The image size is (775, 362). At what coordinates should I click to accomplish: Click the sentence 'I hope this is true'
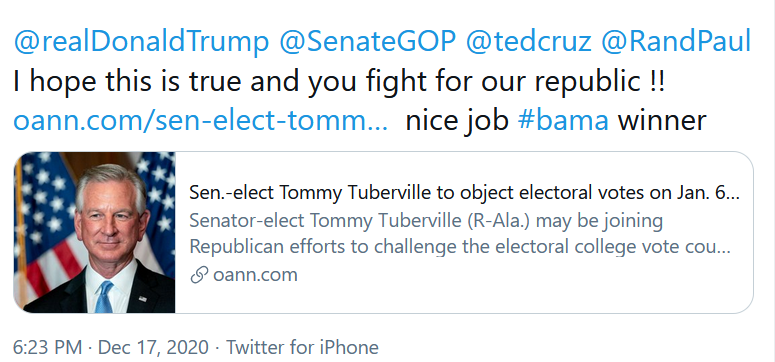pyautogui.click(x=129, y=81)
